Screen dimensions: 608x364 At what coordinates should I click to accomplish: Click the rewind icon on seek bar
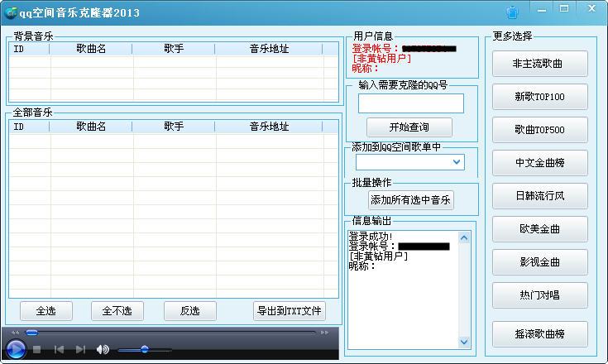click(x=15, y=333)
